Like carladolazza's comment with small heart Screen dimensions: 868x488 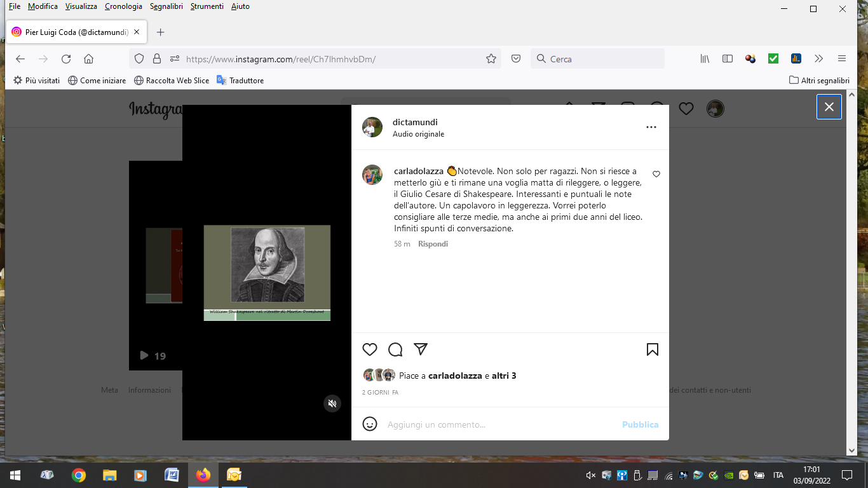pos(656,174)
